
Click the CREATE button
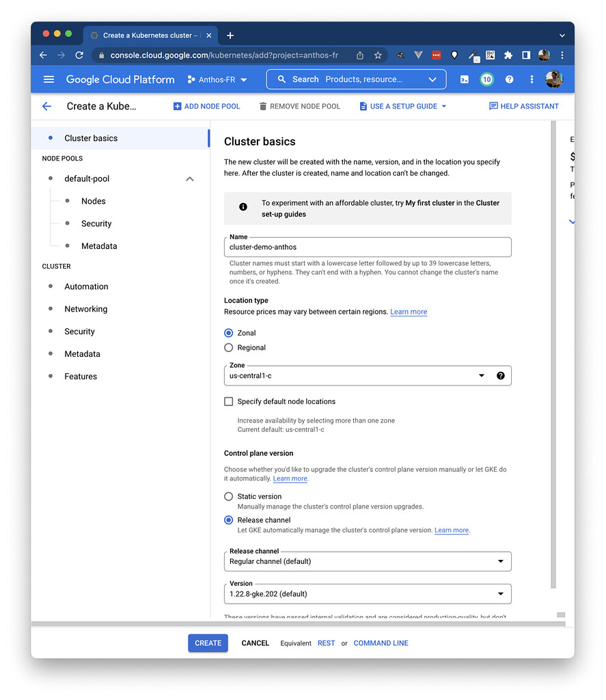coord(208,643)
